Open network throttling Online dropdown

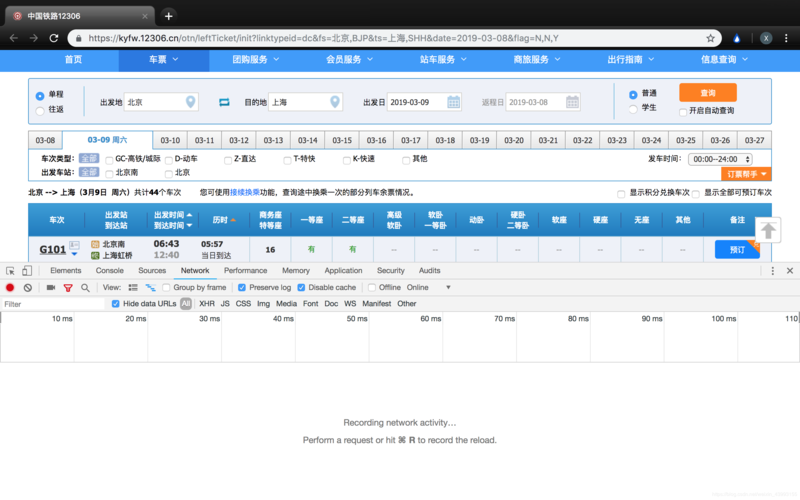coord(429,288)
